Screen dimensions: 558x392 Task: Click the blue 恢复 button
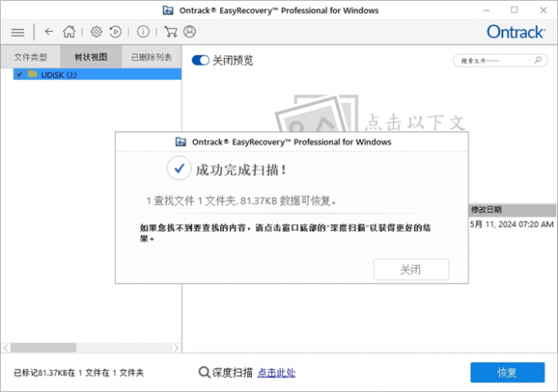coord(507,372)
